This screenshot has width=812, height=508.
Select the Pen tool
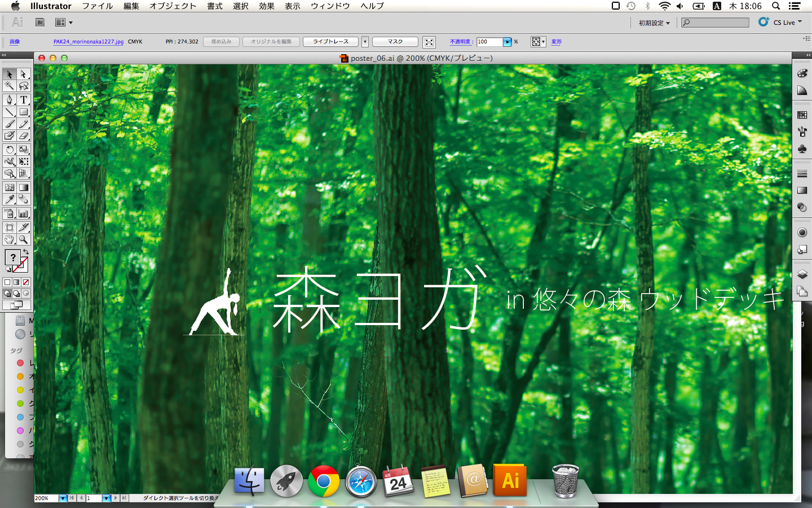(x=10, y=100)
